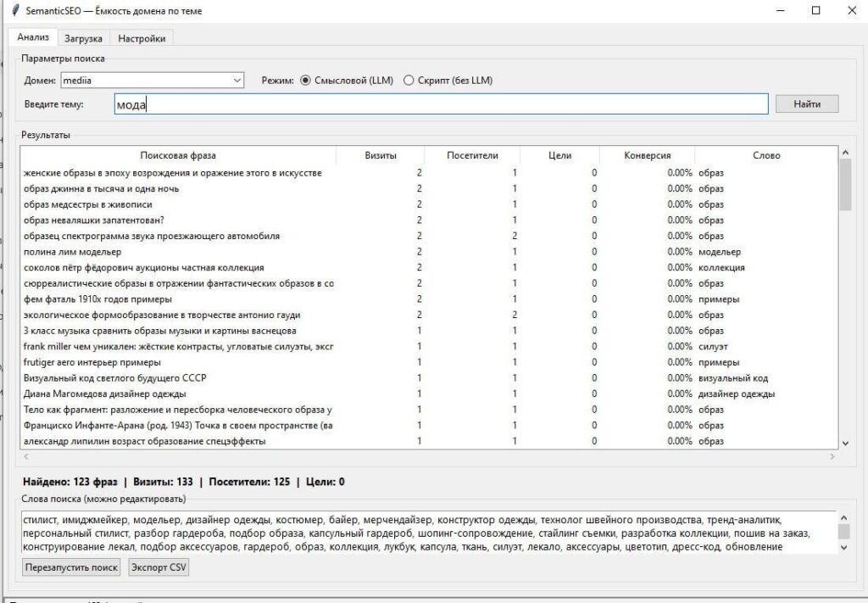
Task: Close the SemanticSEO window
Action: click(x=852, y=10)
